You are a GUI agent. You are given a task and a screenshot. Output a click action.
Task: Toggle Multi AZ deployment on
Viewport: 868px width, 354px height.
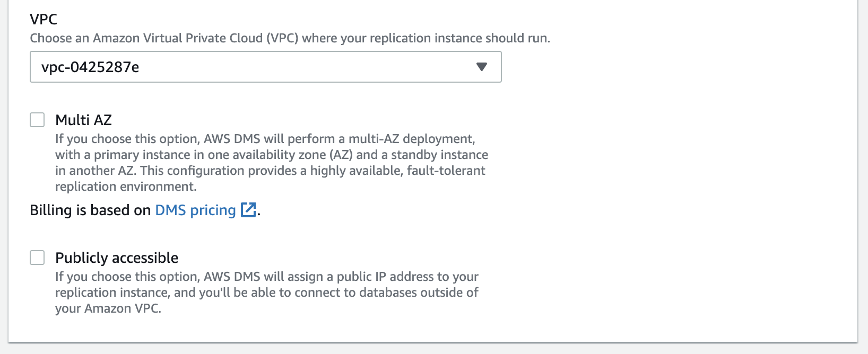(x=37, y=120)
